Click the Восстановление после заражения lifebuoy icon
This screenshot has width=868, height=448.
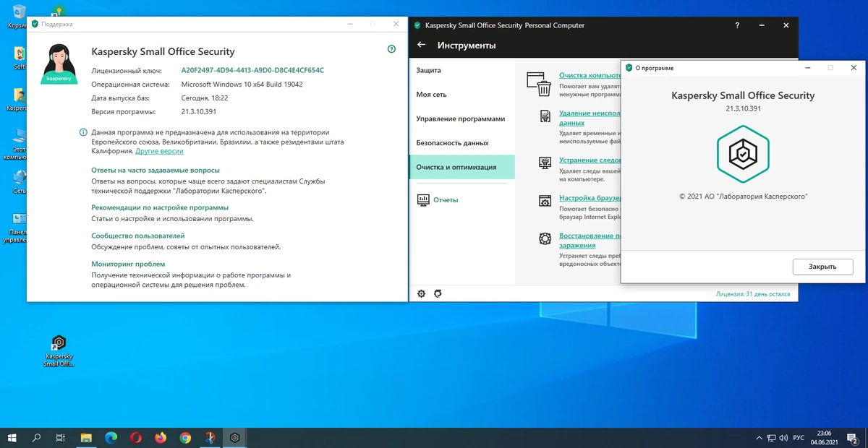click(x=545, y=239)
